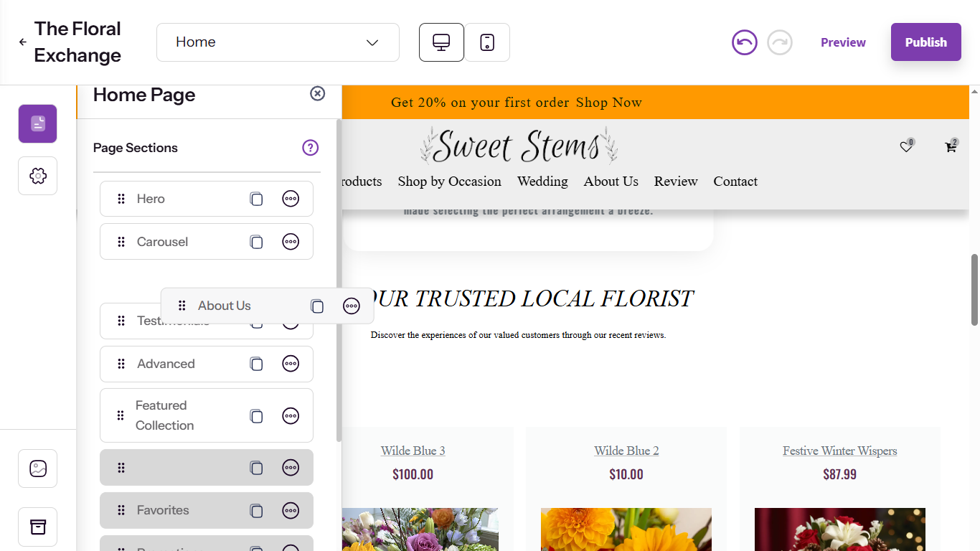Click the redo arrow icon
Image resolution: width=980 pixels, height=551 pixels.
(x=780, y=42)
